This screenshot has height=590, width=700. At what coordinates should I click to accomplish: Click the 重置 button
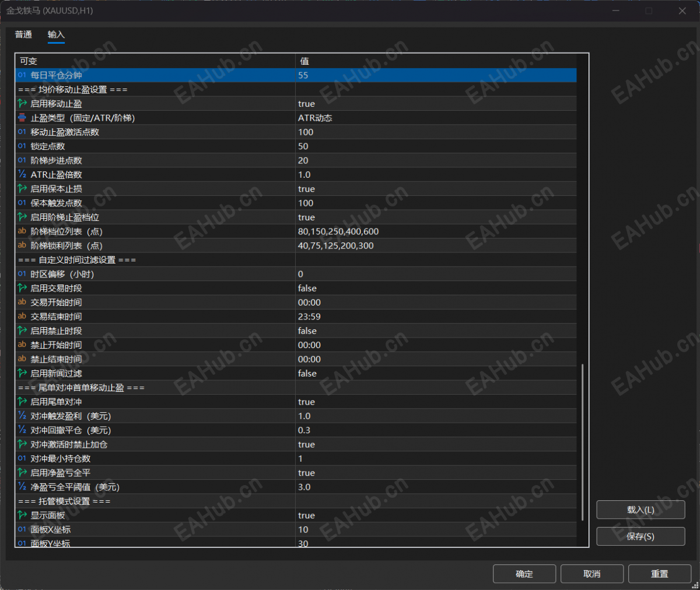660,574
